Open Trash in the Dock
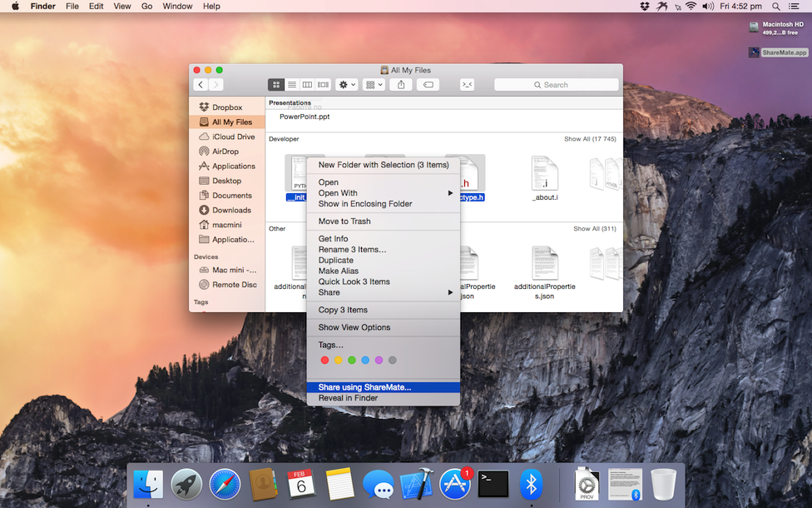The height and width of the screenshot is (508, 812). pyautogui.click(x=663, y=485)
